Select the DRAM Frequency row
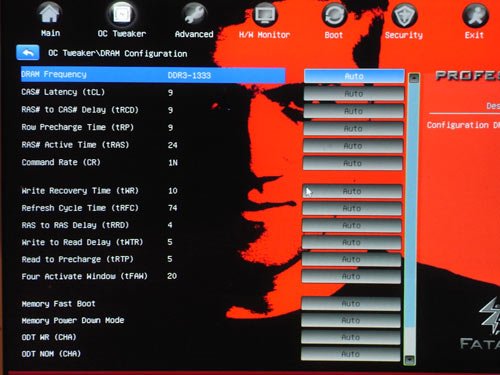Viewport: 500px width, 375px height. click(x=153, y=75)
